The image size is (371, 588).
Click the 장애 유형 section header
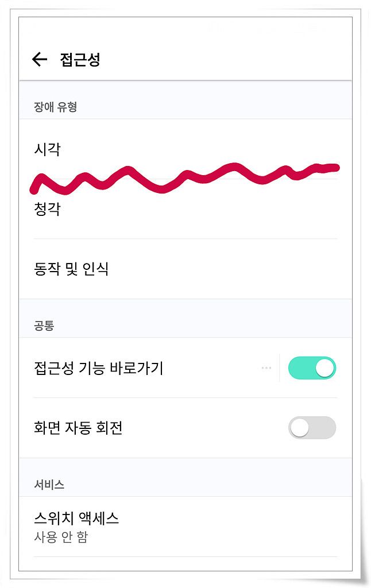(56, 107)
